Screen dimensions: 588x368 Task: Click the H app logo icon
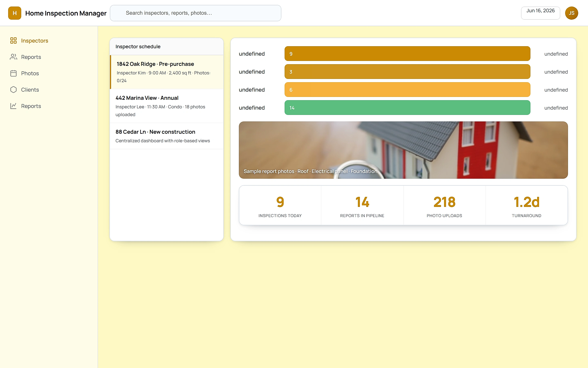(14, 13)
